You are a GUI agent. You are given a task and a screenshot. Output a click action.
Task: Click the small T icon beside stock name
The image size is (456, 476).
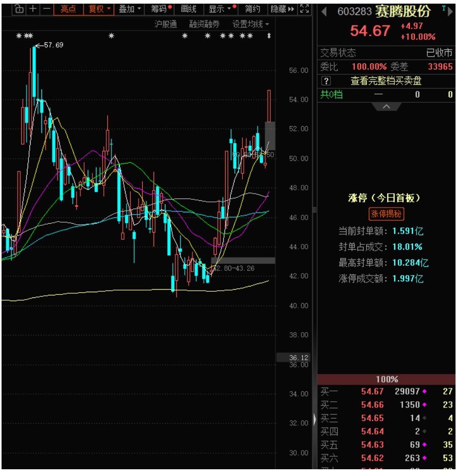point(444,8)
